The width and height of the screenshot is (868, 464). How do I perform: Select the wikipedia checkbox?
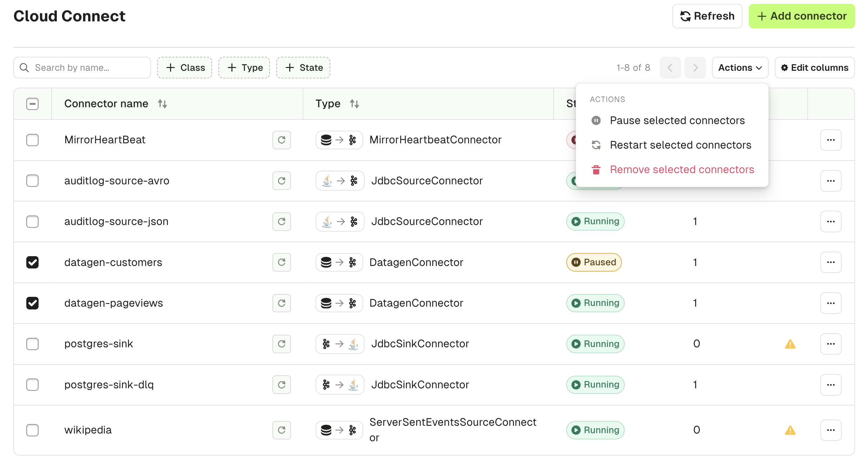coord(32,430)
